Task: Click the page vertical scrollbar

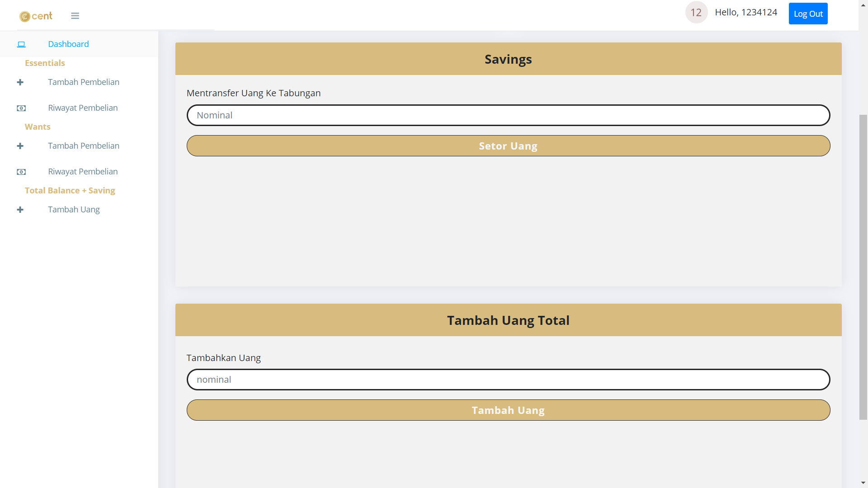Action: (863, 267)
